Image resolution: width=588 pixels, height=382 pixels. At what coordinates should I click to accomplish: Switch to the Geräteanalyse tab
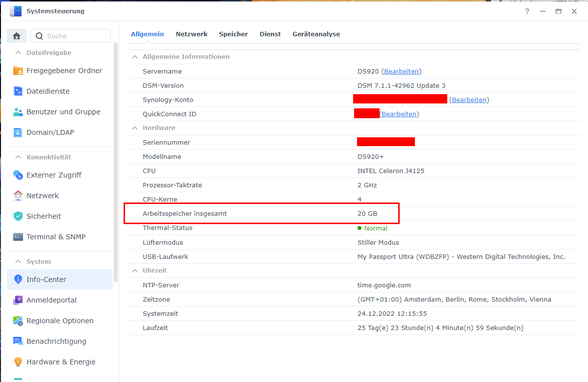pyautogui.click(x=316, y=34)
